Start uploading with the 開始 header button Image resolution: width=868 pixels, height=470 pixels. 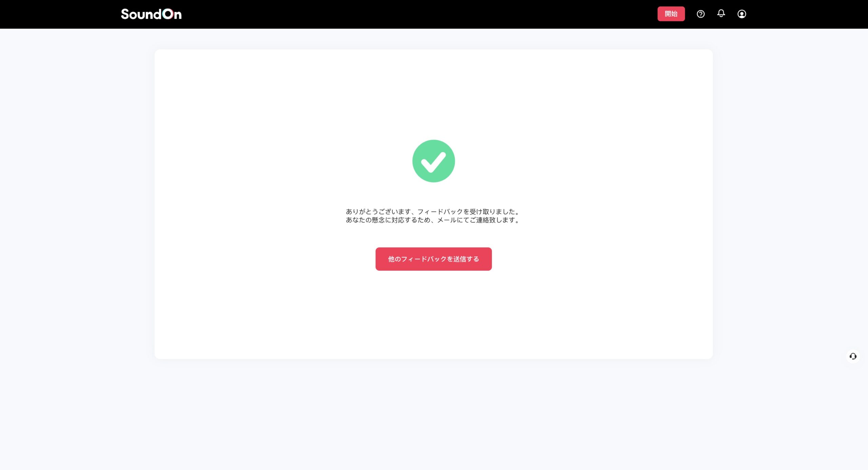671,14
